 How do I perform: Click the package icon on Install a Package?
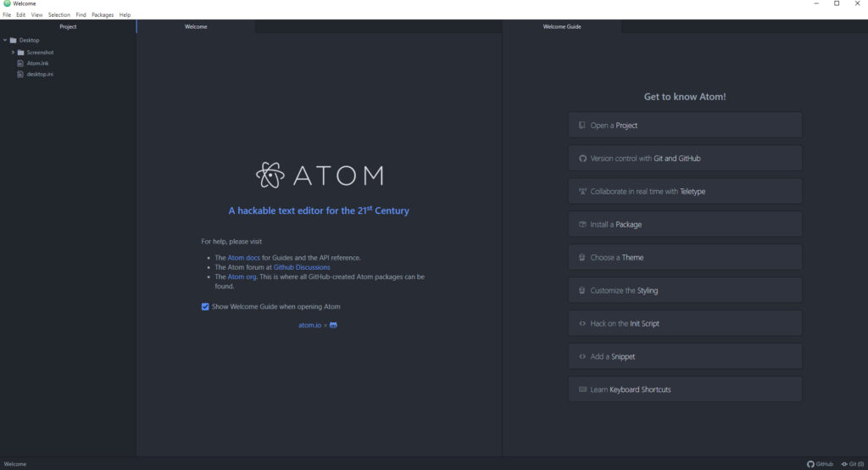(582, 225)
